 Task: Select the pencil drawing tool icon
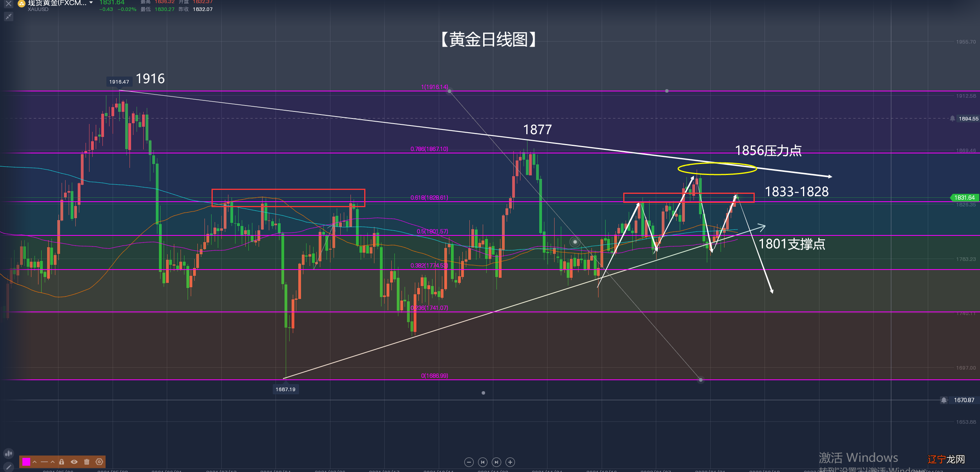coord(9,467)
